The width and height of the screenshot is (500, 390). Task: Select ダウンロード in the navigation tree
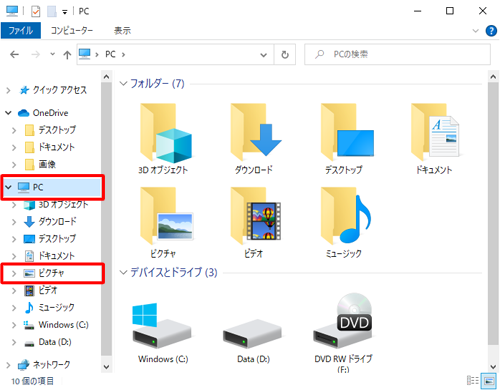57,221
